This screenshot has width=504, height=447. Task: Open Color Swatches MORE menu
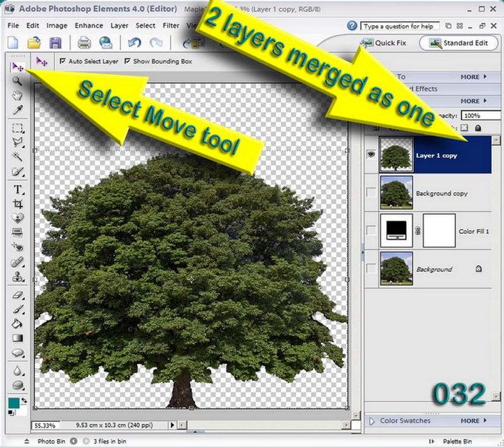pyautogui.click(x=473, y=420)
